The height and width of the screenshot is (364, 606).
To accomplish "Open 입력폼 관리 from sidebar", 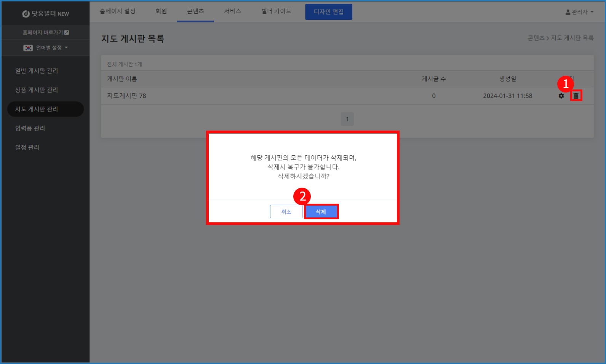I will [30, 128].
